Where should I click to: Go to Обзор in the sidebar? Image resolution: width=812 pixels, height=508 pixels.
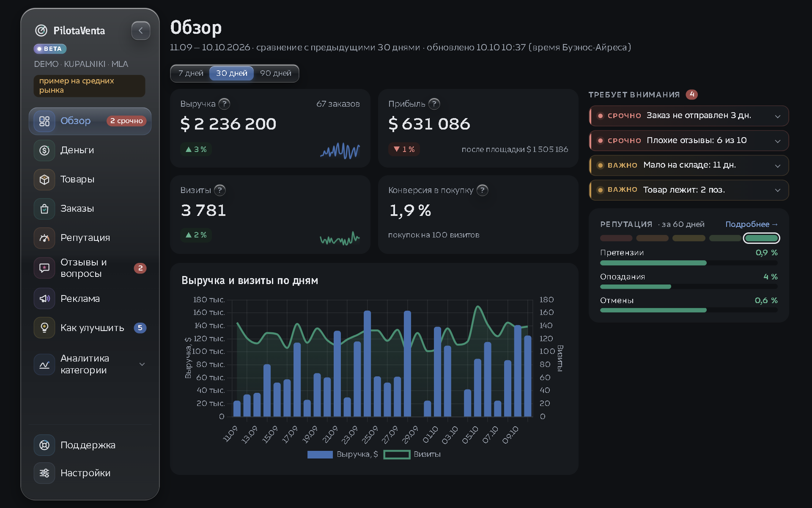(90, 121)
